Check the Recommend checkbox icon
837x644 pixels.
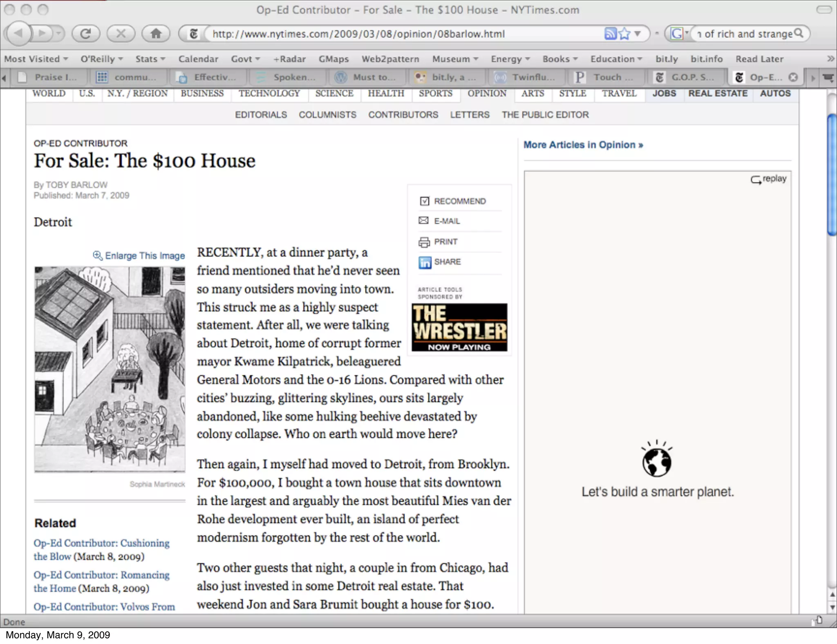424,201
